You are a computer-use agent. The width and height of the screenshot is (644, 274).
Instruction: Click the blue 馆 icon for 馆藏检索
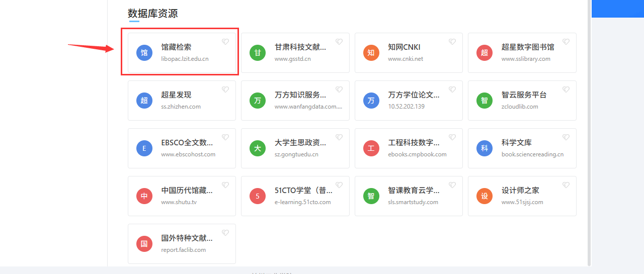pos(144,53)
